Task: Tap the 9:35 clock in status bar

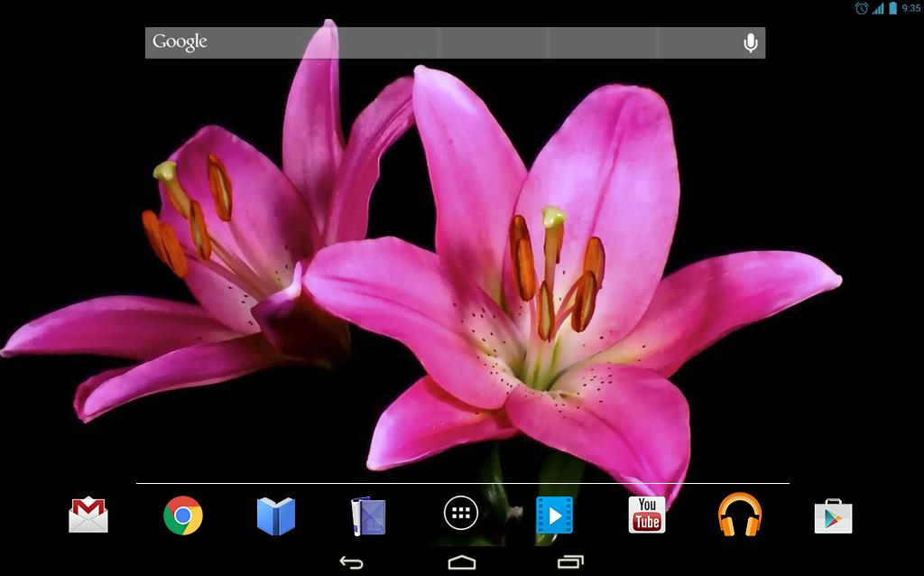Action: point(911,8)
